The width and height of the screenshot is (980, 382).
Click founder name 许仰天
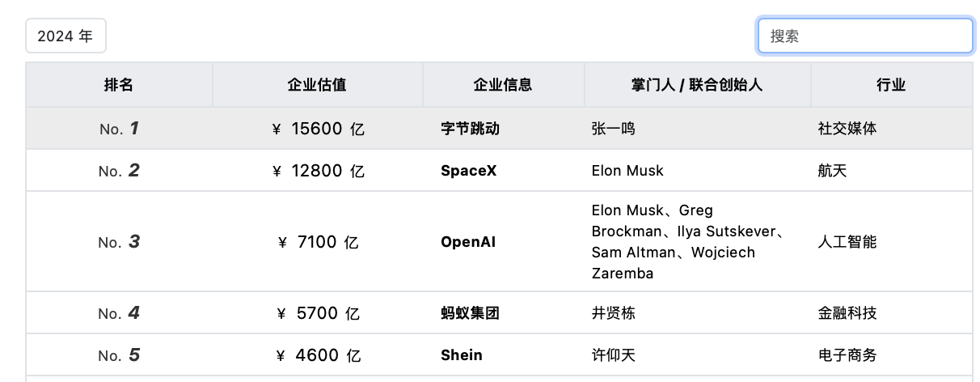[x=614, y=355]
